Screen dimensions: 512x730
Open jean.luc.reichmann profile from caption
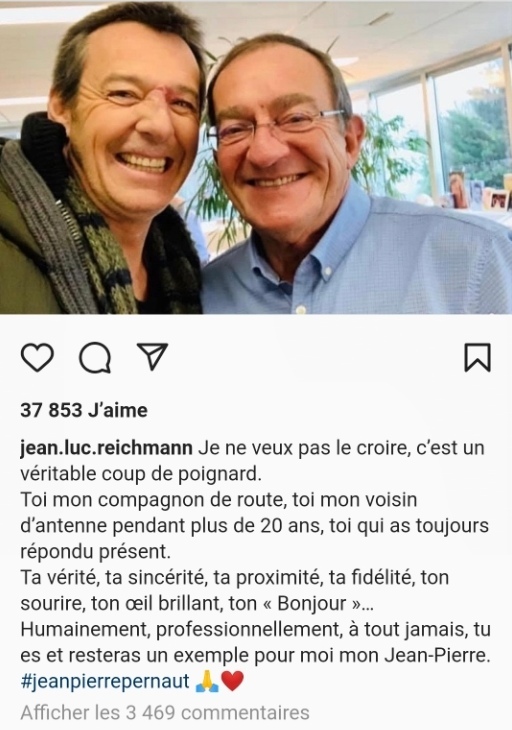pyautogui.click(x=106, y=448)
